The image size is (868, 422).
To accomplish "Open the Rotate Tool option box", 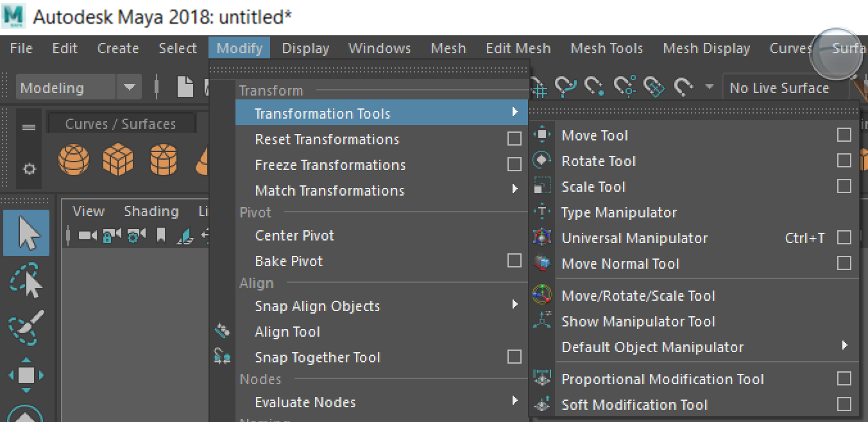I will (844, 160).
